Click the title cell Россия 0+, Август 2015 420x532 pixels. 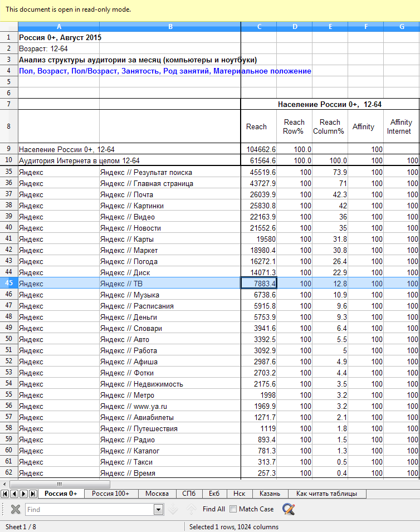[60, 38]
